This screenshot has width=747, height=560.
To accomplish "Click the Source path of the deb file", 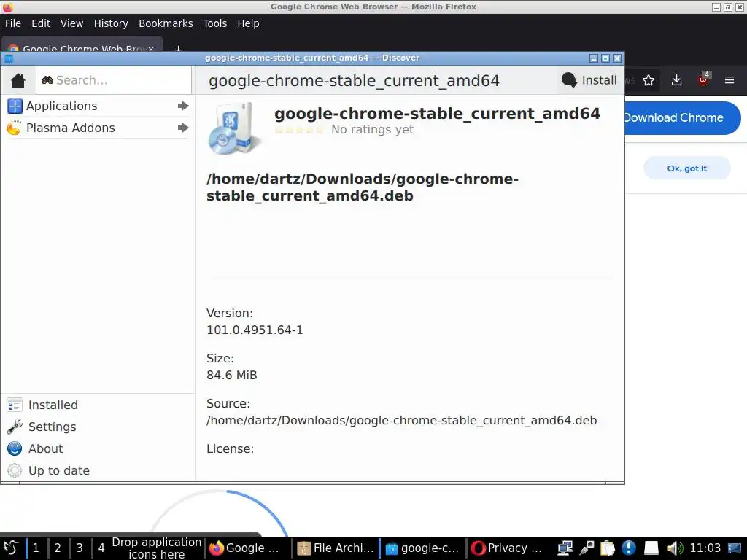I will tap(401, 421).
